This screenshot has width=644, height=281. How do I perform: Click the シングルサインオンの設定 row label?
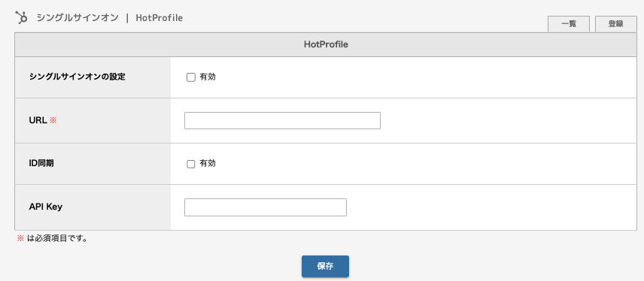(x=77, y=77)
